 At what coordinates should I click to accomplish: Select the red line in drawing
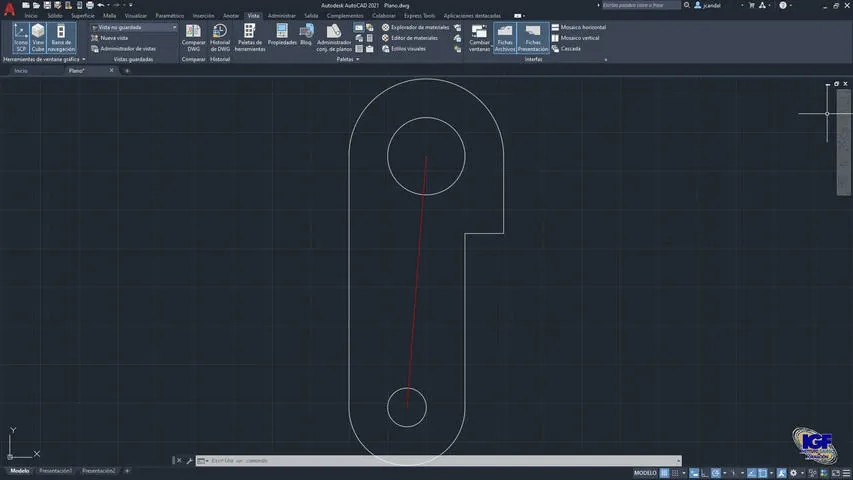(417, 281)
